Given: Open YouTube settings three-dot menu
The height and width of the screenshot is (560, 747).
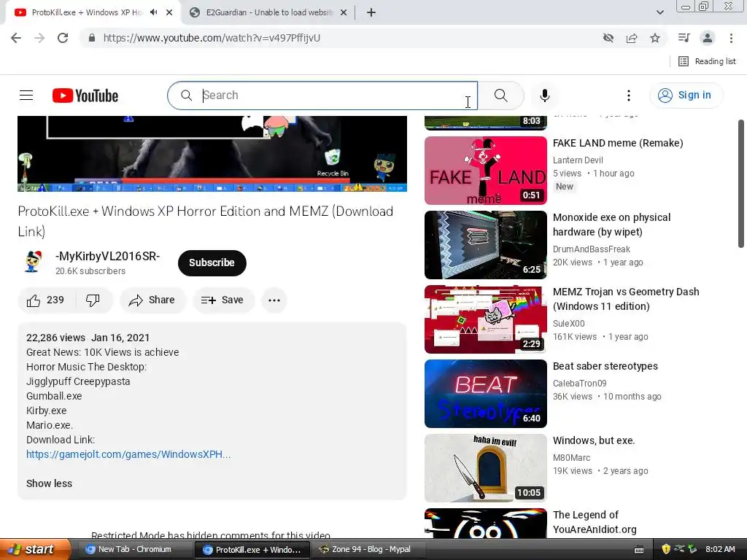Looking at the screenshot, I should click(x=628, y=96).
